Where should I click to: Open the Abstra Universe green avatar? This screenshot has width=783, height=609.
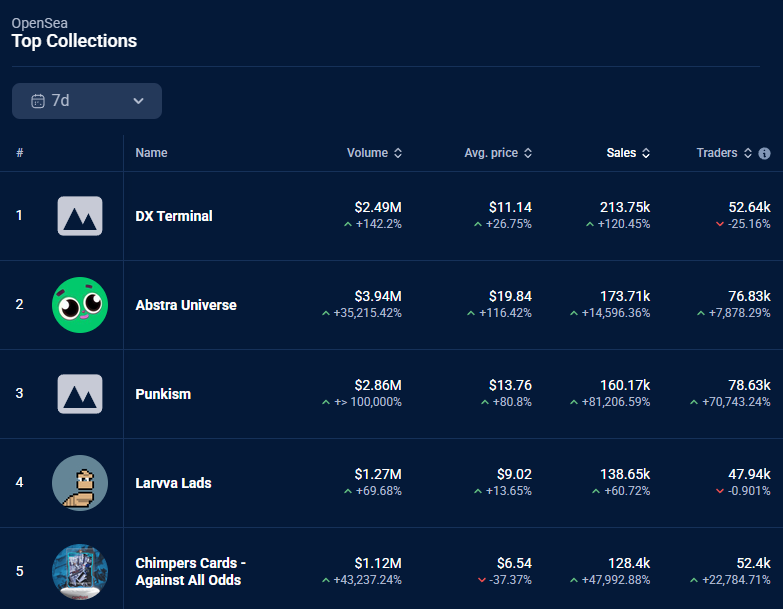click(x=80, y=305)
